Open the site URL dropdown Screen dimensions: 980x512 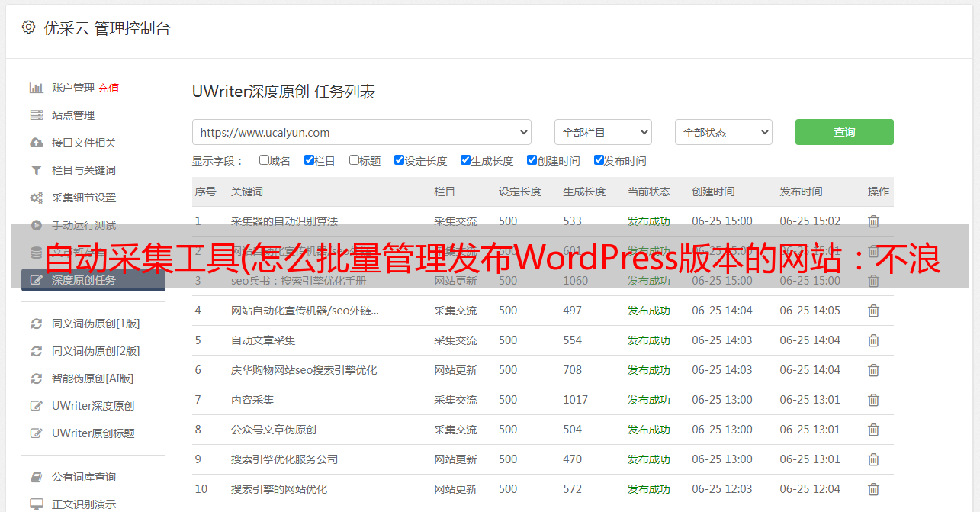click(361, 132)
